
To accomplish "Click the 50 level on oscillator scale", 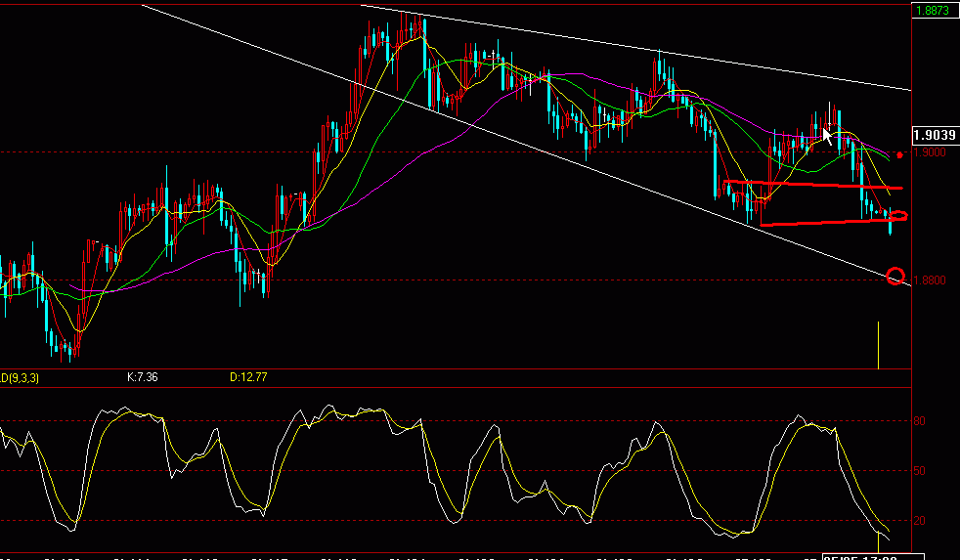I will click(919, 471).
